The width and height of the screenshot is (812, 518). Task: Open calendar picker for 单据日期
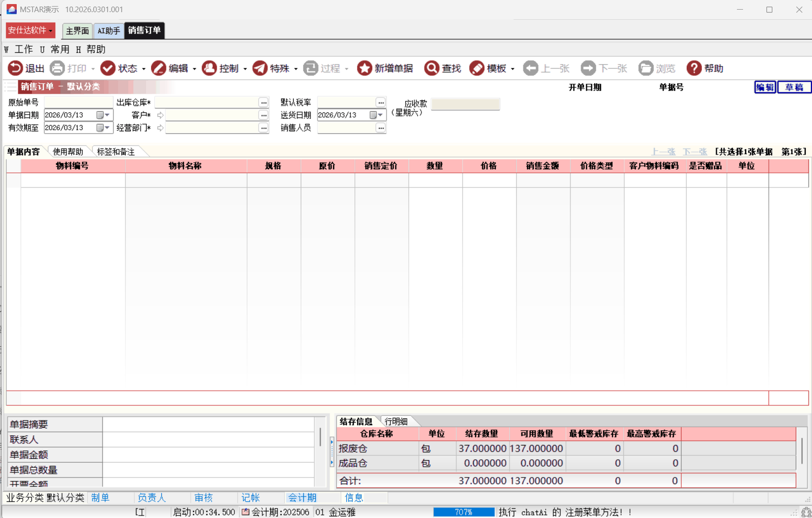(x=100, y=115)
